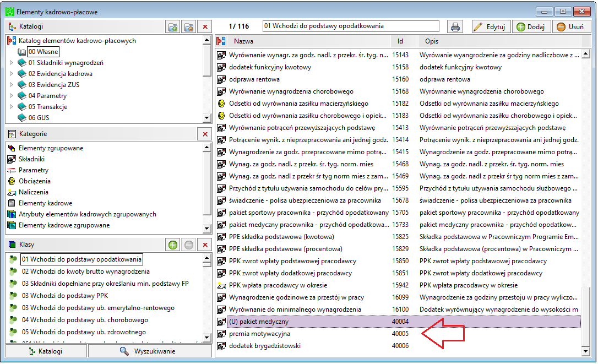
Task: Click add catalog folder icon in Katalogi header
Action: click(x=173, y=27)
